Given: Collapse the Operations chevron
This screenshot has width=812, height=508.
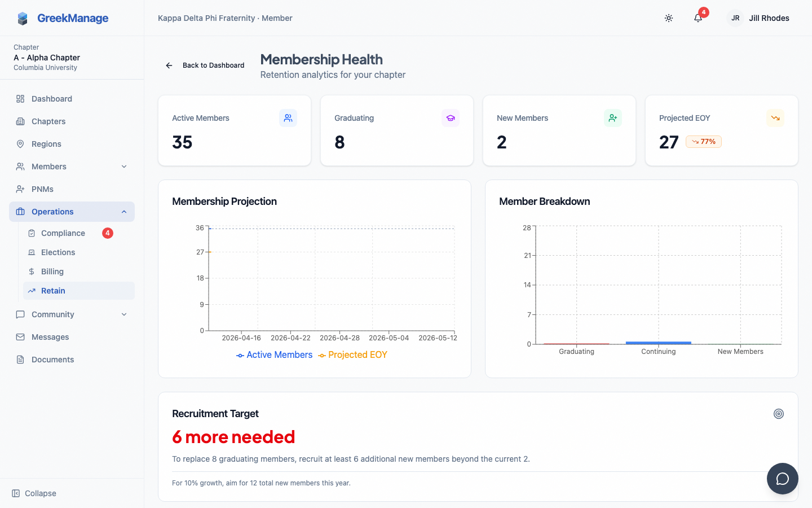Looking at the screenshot, I should (x=124, y=212).
